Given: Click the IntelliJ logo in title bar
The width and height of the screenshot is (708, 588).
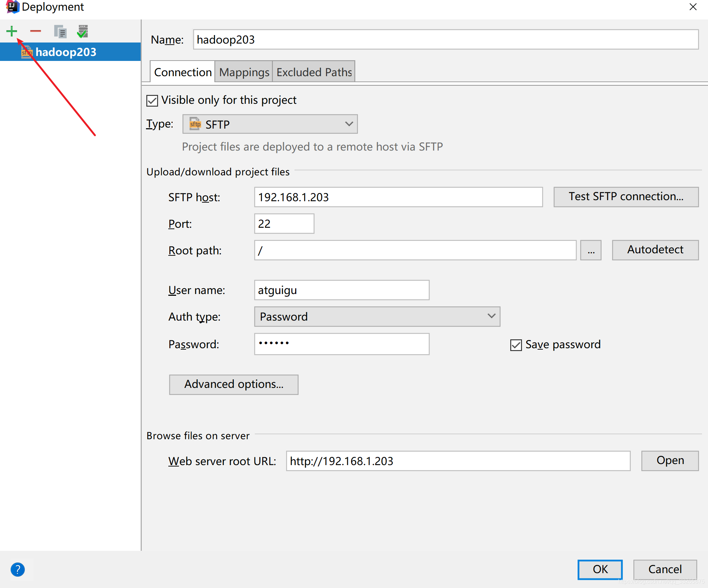Looking at the screenshot, I should coord(12,7).
